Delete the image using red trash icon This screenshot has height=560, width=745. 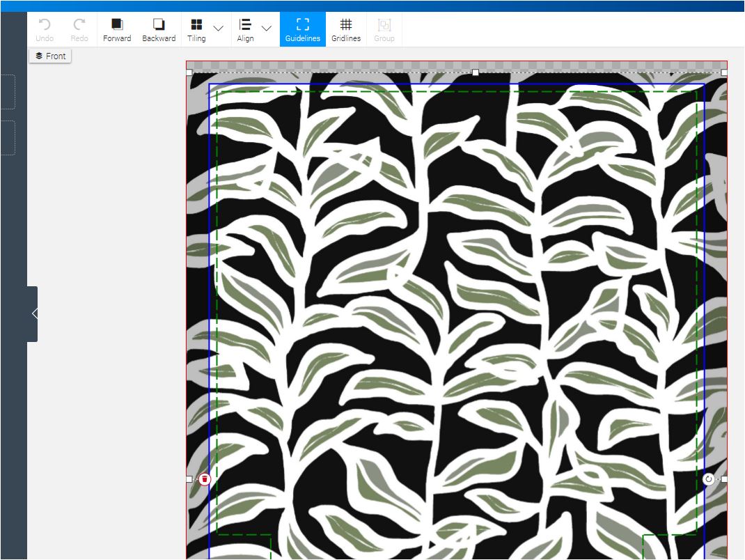pyautogui.click(x=205, y=479)
